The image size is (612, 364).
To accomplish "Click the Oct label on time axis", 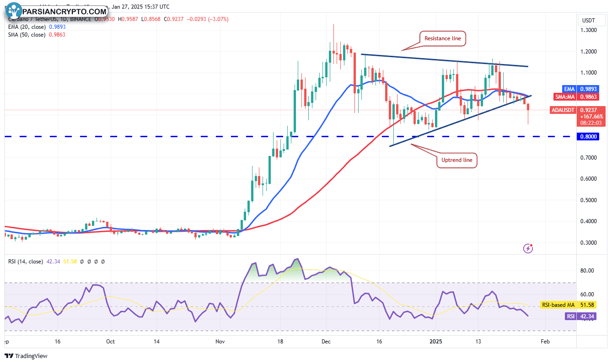I will click(110, 341).
